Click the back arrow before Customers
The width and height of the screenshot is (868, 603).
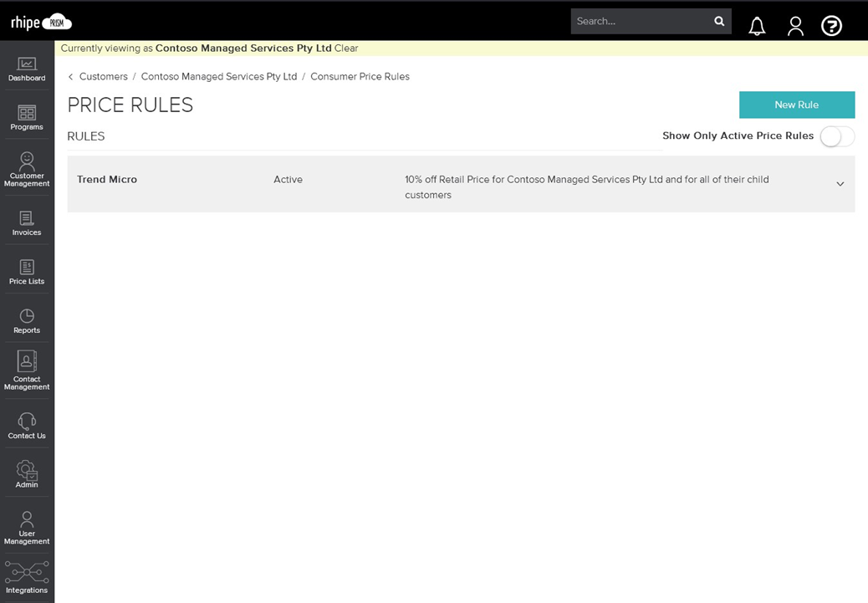pyautogui.click(x=70, y=77)
